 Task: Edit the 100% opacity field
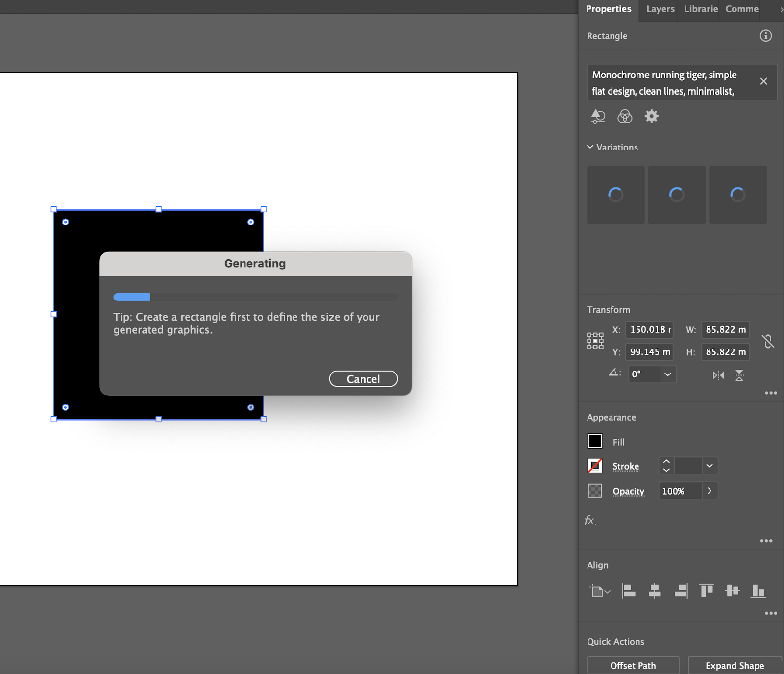[x=680, y=491]
